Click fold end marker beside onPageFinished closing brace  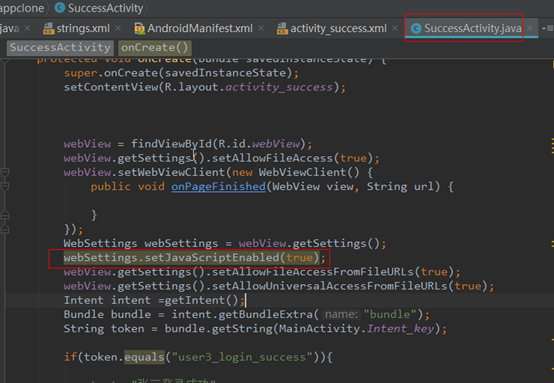(5, 215)
